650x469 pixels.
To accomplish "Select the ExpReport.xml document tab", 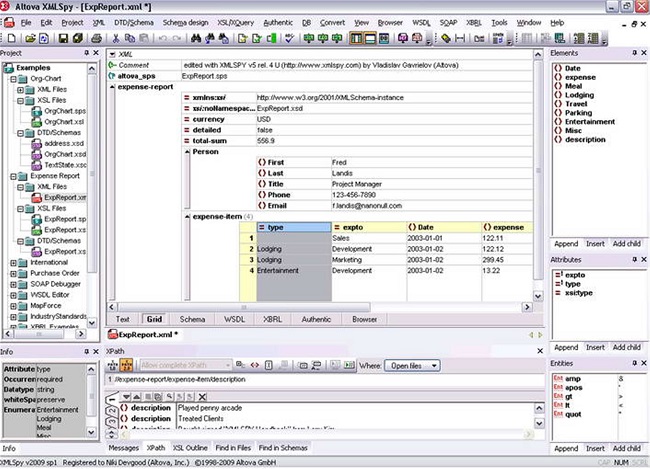I will [x=143, y=335].
